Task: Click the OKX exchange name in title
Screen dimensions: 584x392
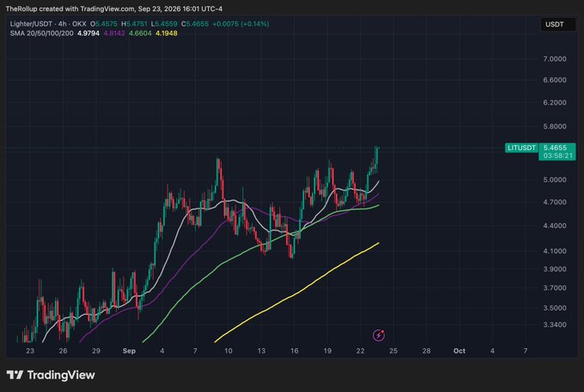Action: click(x=79, y=24)
